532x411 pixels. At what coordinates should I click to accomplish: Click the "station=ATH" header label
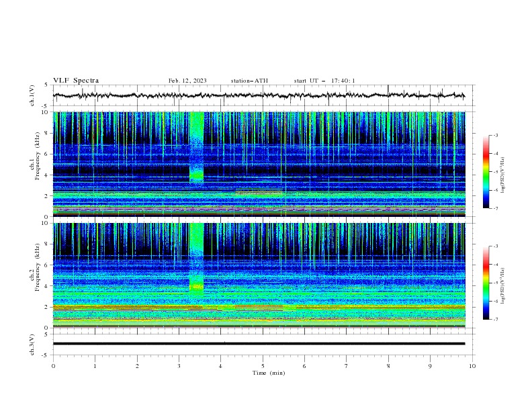point(249,81)
